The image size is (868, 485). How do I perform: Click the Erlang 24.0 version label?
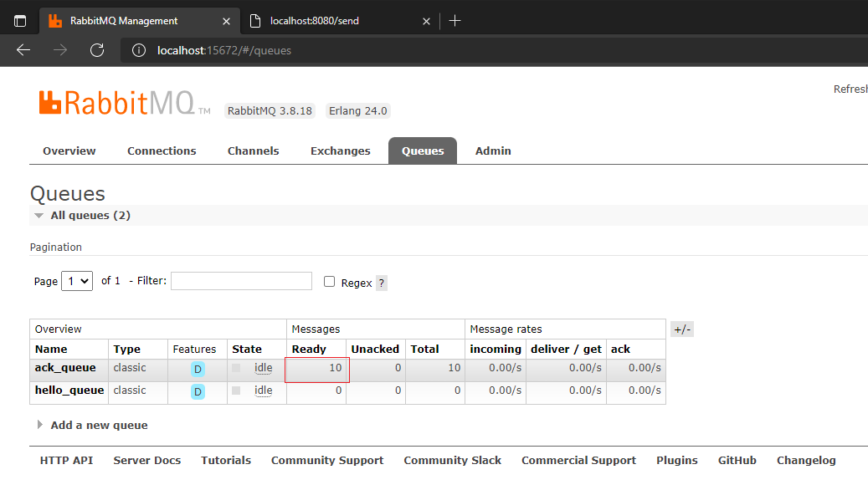point(357,111)
